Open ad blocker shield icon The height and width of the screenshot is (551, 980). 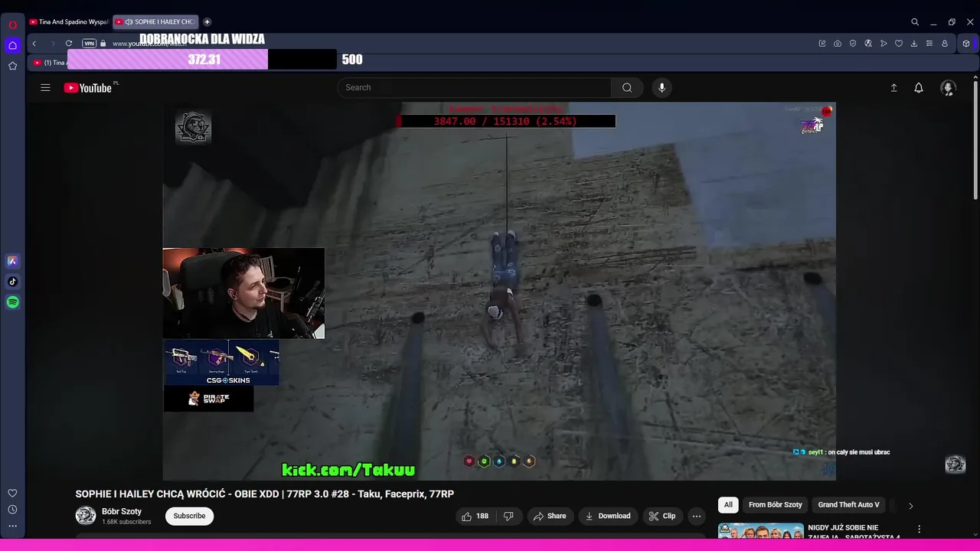tap(853, 44)
